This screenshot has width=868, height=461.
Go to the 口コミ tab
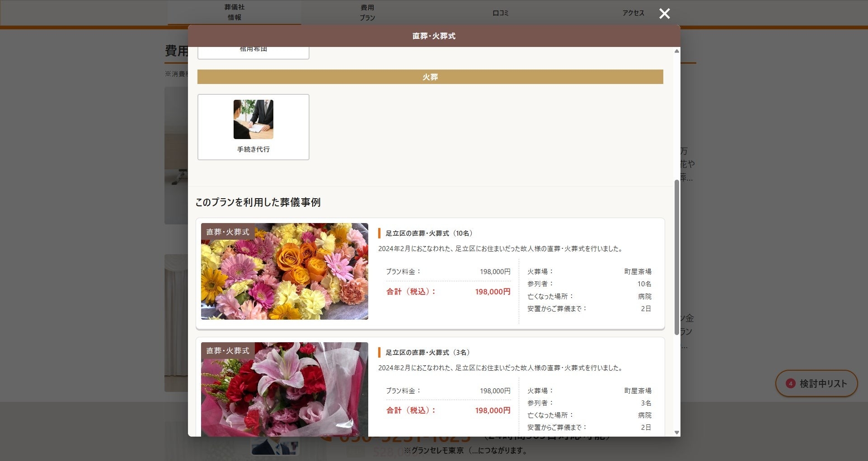click(x=500, y=13)
